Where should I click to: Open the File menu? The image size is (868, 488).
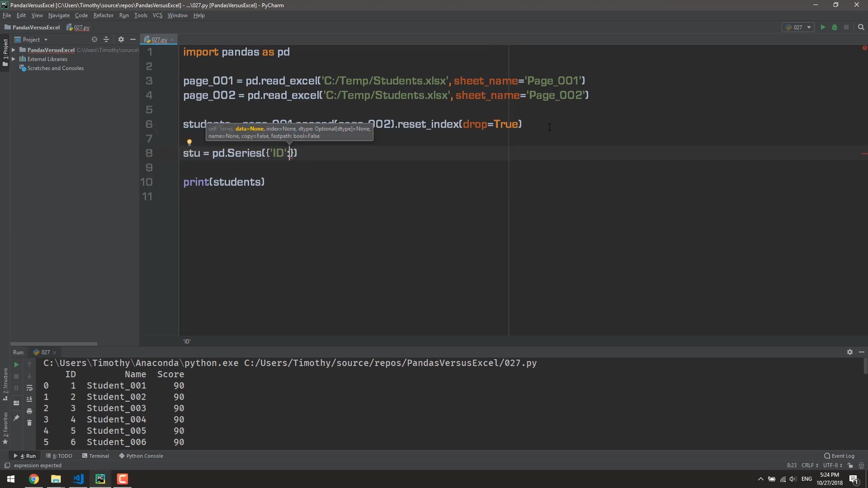(7, 15)
